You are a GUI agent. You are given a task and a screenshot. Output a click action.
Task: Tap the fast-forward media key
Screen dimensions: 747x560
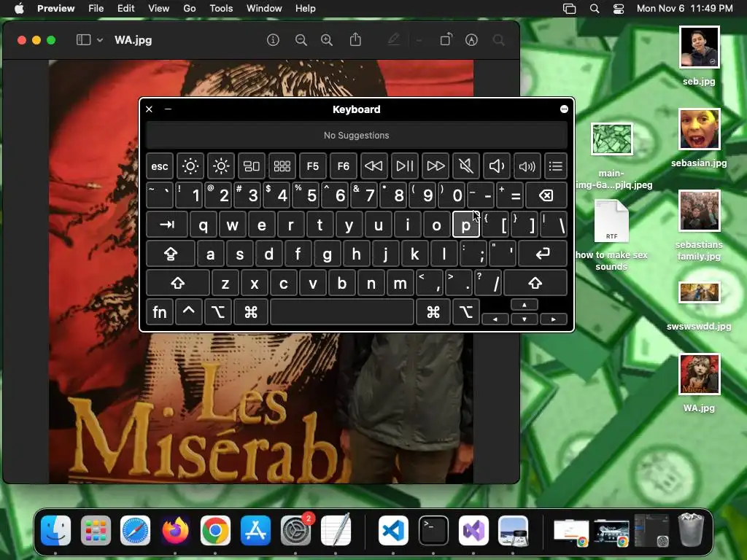[x=436, y=166]
